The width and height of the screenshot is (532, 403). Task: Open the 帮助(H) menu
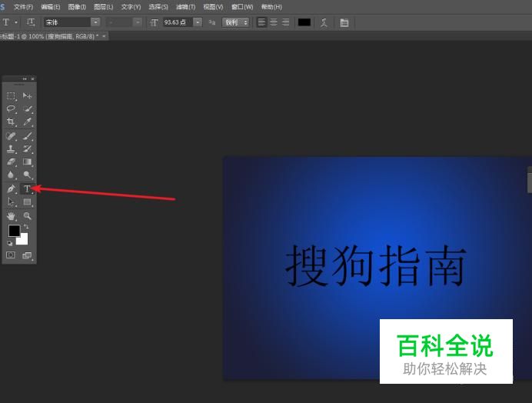click(271, 7)
